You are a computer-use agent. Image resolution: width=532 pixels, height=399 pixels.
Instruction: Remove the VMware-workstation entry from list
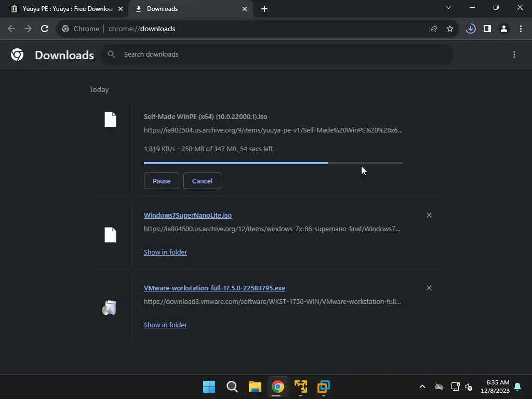(x=429, y=288)
